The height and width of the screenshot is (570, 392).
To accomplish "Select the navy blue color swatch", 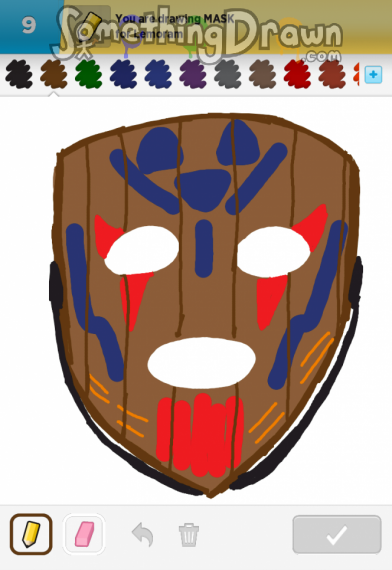I will 124,75.
